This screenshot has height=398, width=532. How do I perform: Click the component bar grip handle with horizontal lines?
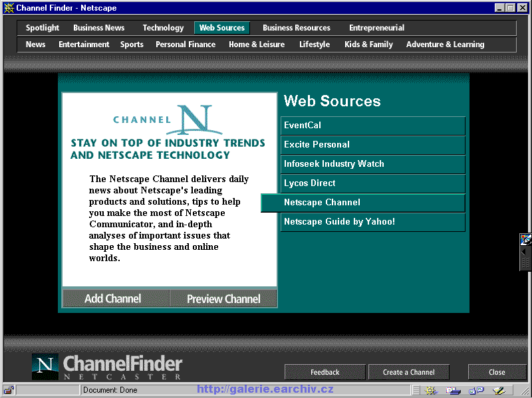(416, 390)
